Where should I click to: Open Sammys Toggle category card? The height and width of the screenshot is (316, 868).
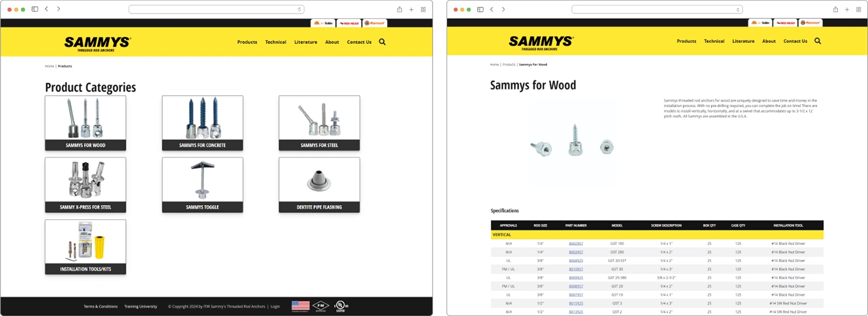point(203,185)
